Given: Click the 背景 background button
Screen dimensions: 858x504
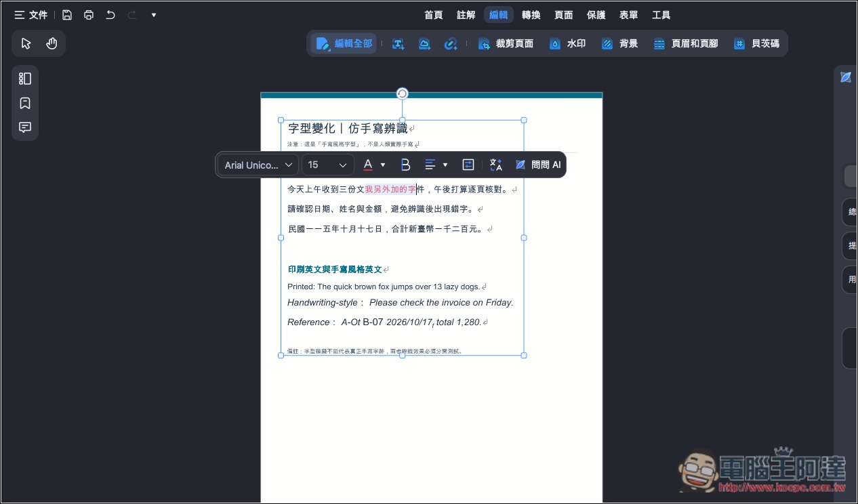Looking at the screenshot, I should 620,43.
